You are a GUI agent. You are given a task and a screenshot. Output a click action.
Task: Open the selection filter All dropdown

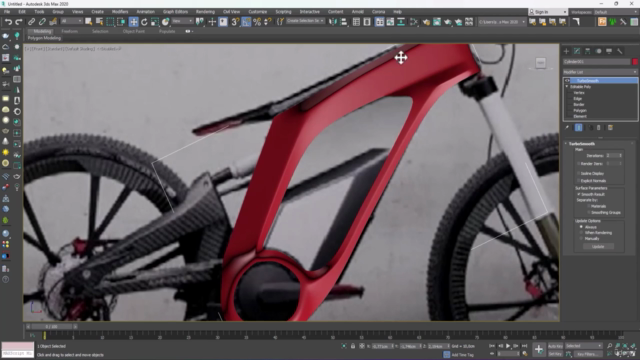tap(71, 21)
